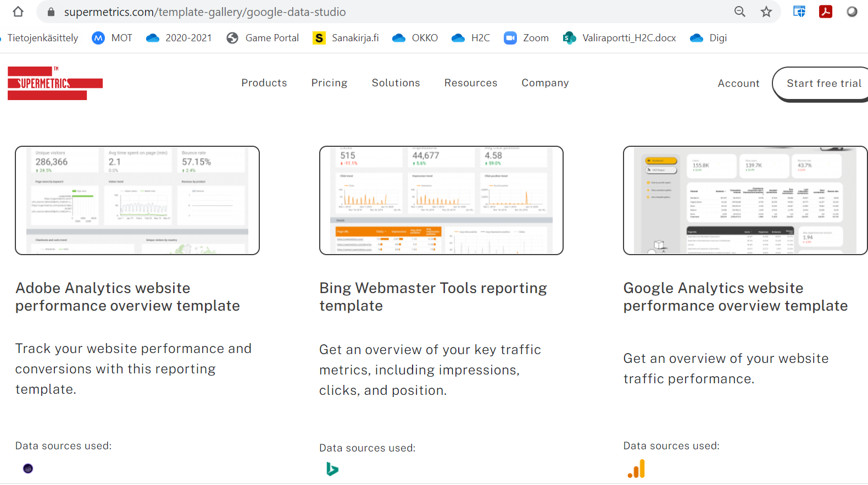Click the padlock site info icon

(51, 12)
